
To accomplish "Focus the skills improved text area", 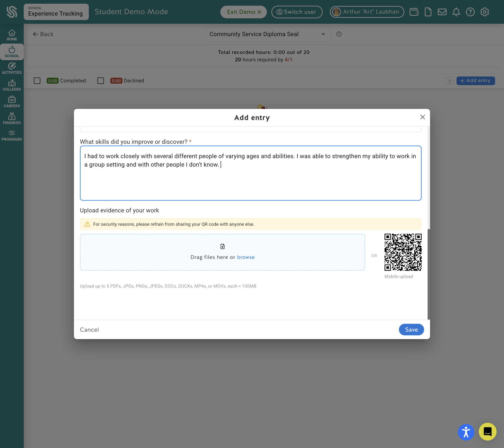I will pyautogui.click(x=251, y=173).
